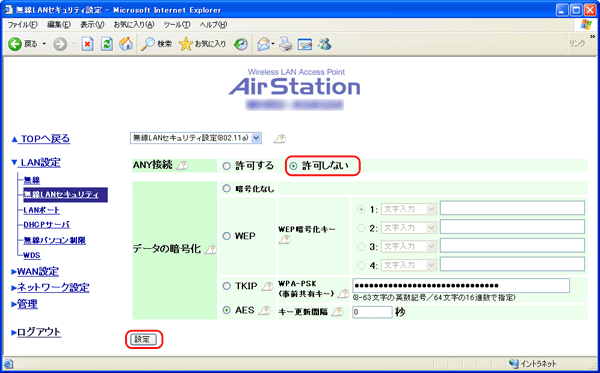The image size is (600, 373).
Task: Open the ヘルプ(H) menu
Action: tap(213, 25)
